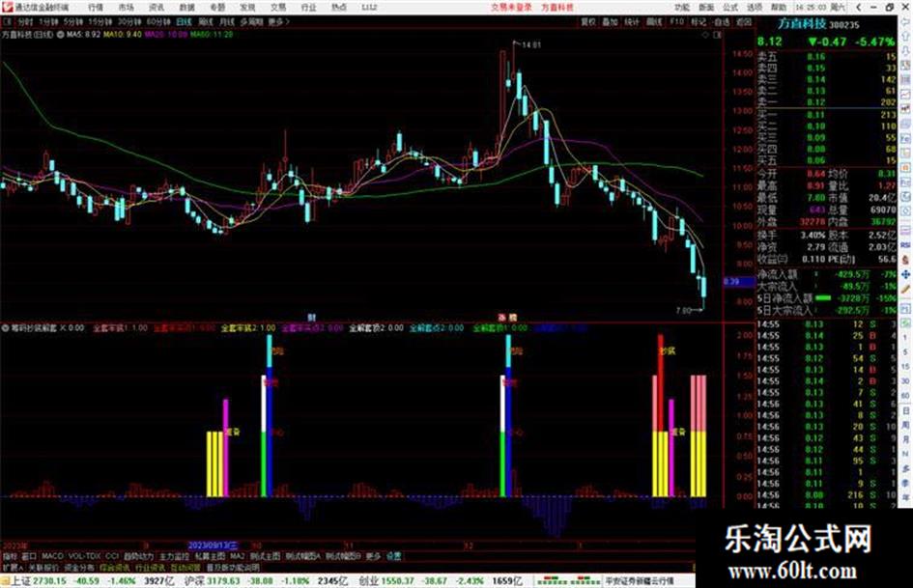The height and width of the screenshot is (588, 913).
Task: Select the MACD indicator tab
Action: 52,556
